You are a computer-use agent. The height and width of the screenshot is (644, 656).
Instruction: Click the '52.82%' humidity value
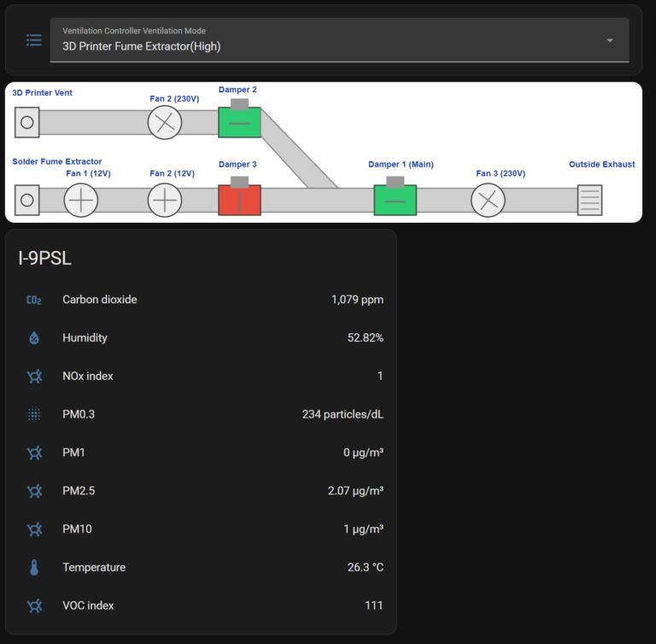point(366,337)
